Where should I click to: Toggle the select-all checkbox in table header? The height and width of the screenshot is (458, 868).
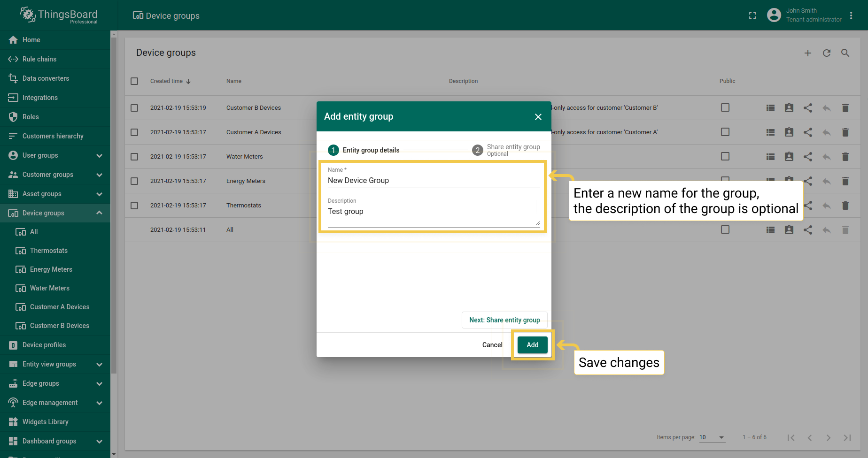(134, 81)
